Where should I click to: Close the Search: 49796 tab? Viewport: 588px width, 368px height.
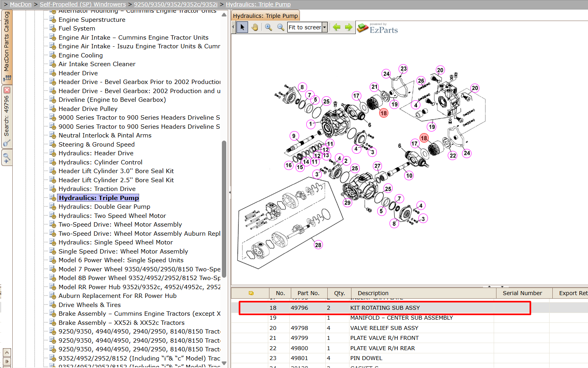click(x=7, y=90)
